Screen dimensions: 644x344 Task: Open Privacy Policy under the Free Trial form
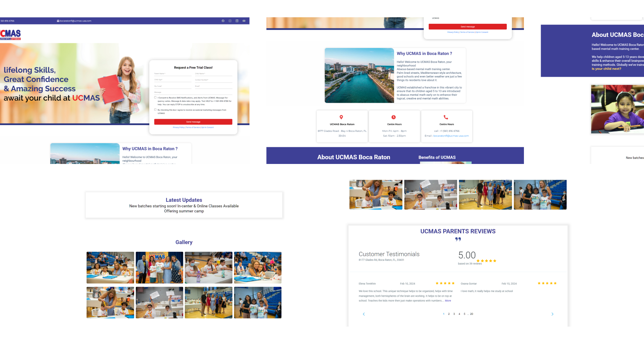[x=179, y=127]
